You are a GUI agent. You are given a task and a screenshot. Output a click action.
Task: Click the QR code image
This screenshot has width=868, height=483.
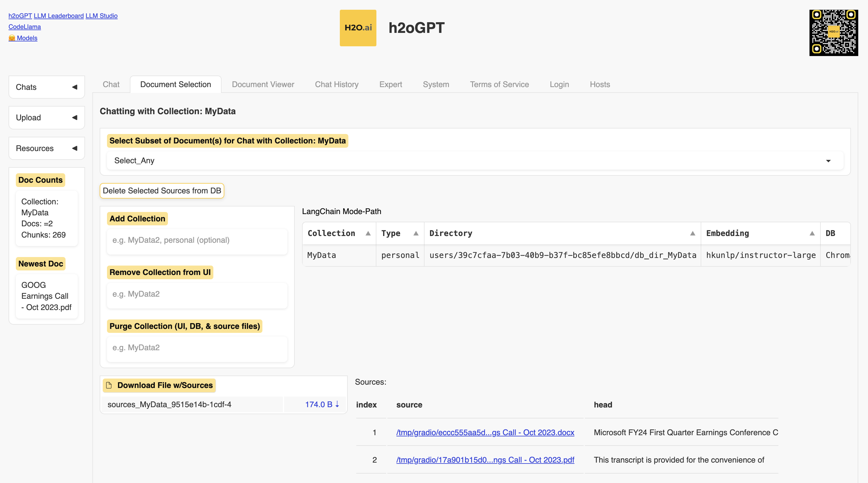(x=834, y=33)
